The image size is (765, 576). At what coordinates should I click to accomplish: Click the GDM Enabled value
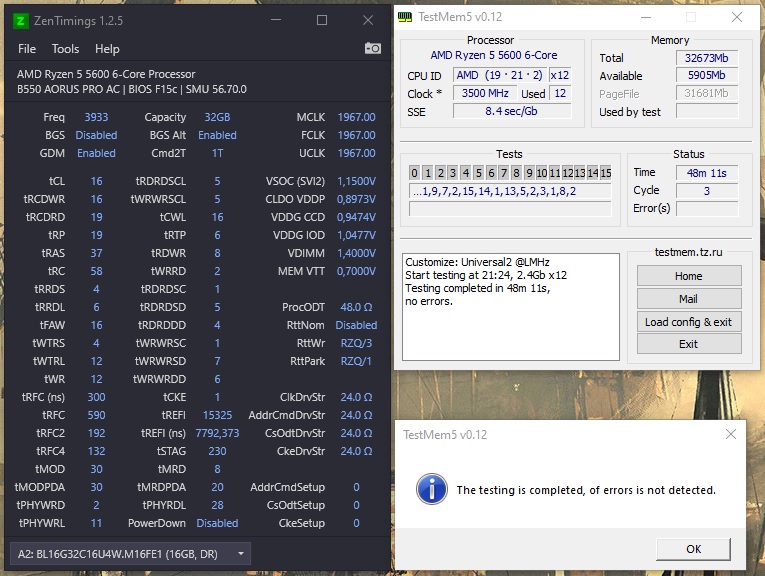coord(96,153)
